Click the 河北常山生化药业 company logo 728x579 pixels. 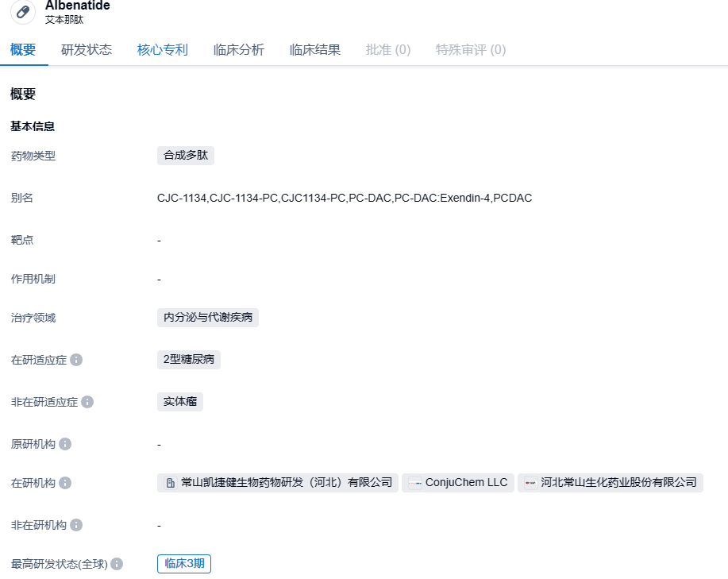[x=530, y=483]
